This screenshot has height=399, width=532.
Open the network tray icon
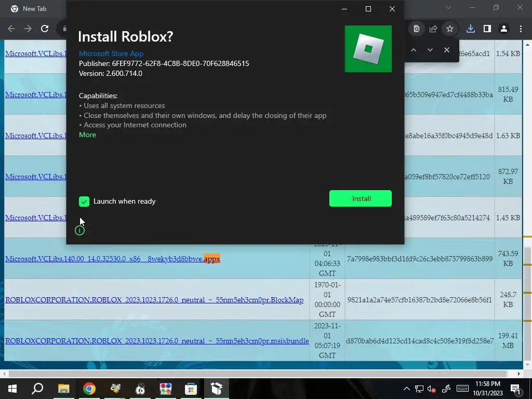419,389
